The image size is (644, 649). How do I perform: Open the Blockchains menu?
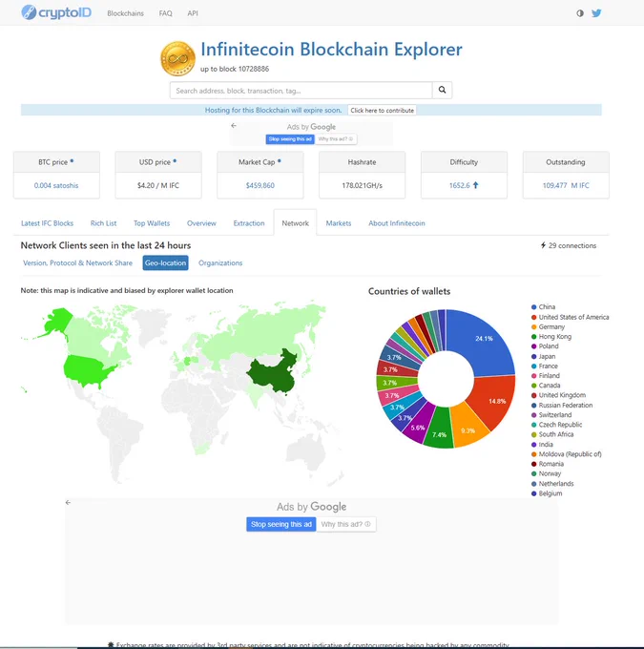(125, 13)
